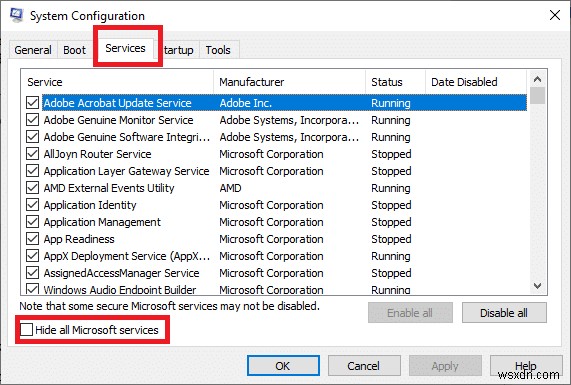Click scrollbar down arrow in services list
Screen dimensions: 571x385
(537, 286)
